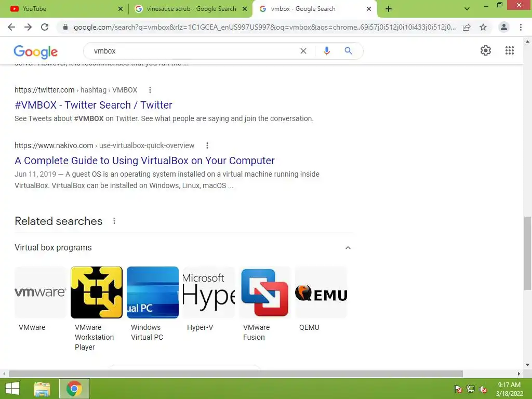Open A Complete Guide to Using VirtualBox
Viewport: 532px width, 399px height.
tap(144, 161)
